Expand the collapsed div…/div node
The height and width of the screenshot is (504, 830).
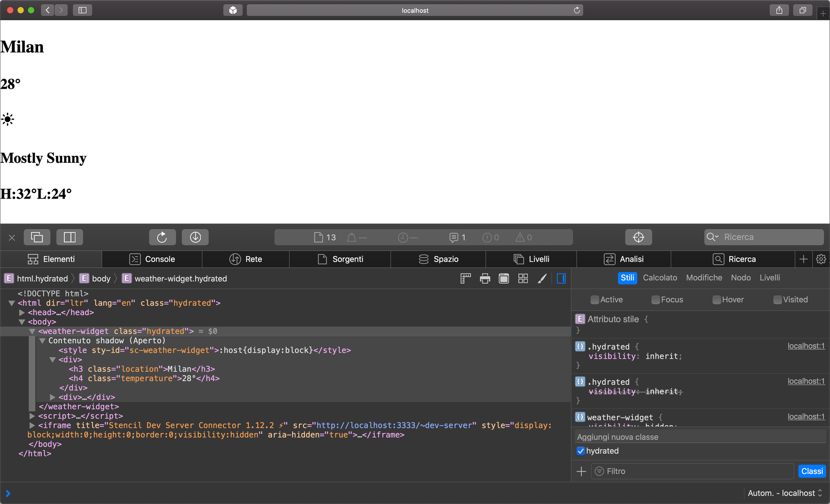pos(53,397)
